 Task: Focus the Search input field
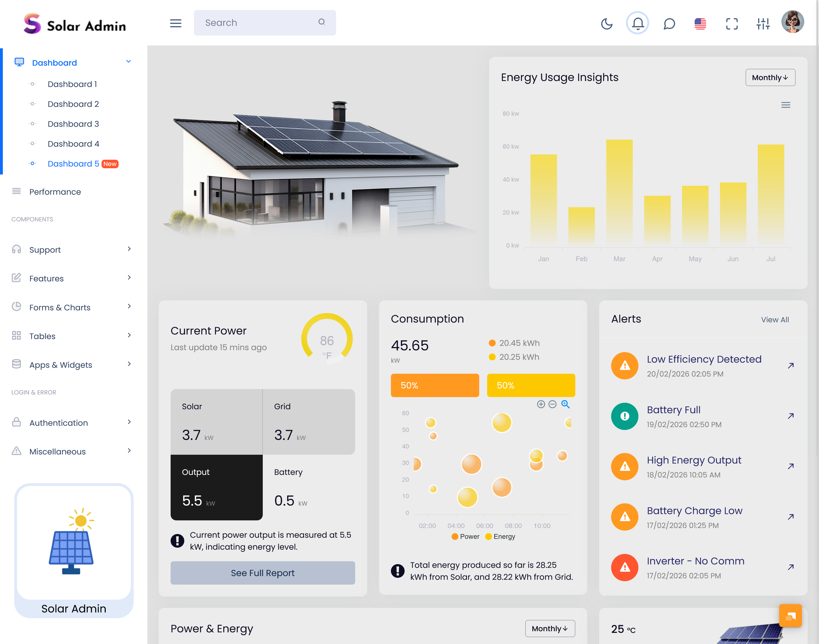(x=265, y=23)
